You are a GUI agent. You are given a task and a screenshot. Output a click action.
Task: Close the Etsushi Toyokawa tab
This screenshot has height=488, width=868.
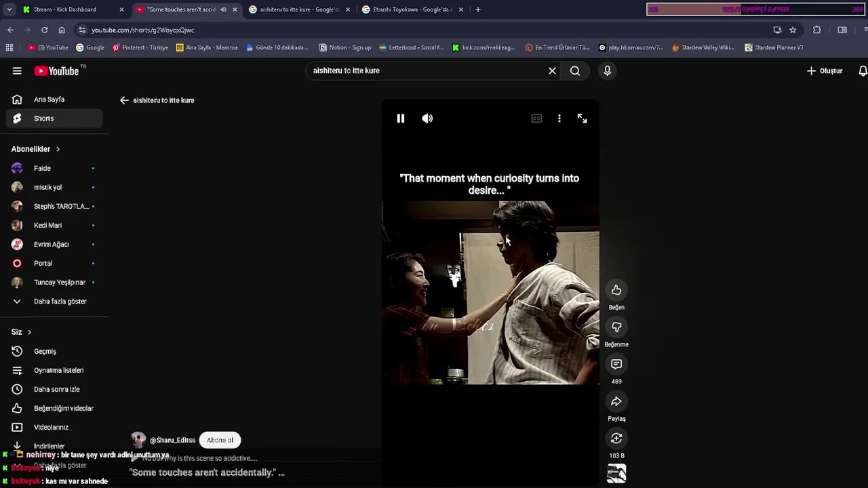pyautogui.click(x=461, y=9)
